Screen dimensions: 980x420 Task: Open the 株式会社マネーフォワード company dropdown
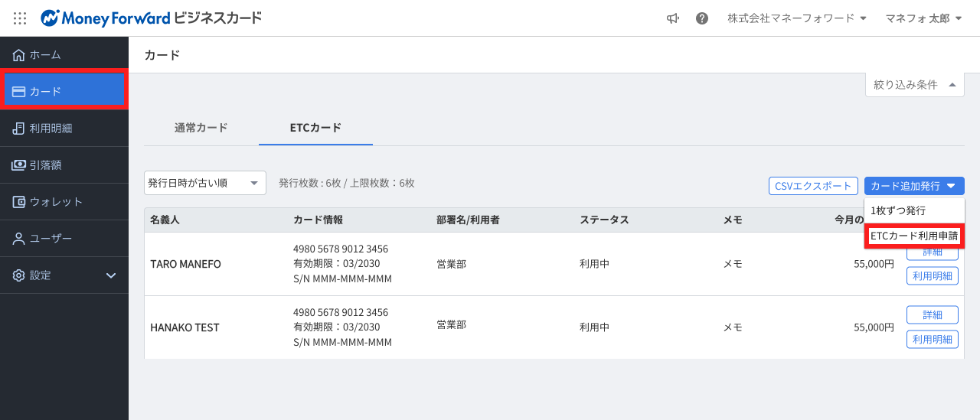pyautogui.click(x=797, y=18)
